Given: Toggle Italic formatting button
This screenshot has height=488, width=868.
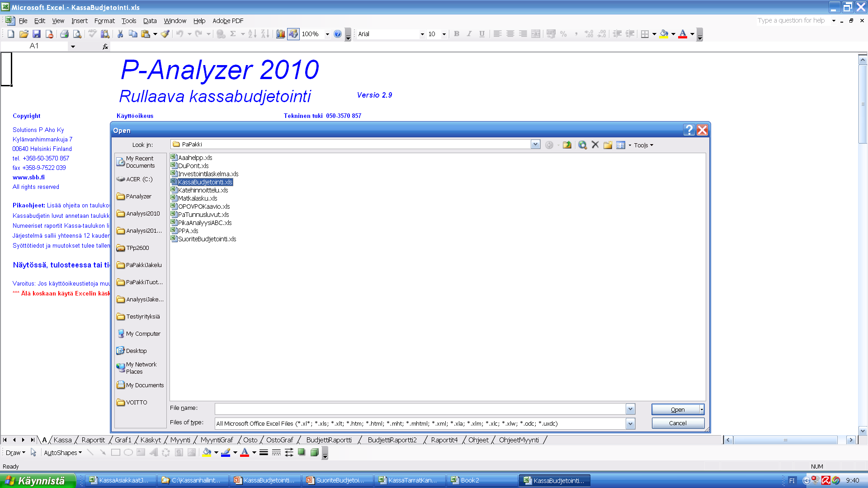Looking at the screenshot, I should 469,34.
